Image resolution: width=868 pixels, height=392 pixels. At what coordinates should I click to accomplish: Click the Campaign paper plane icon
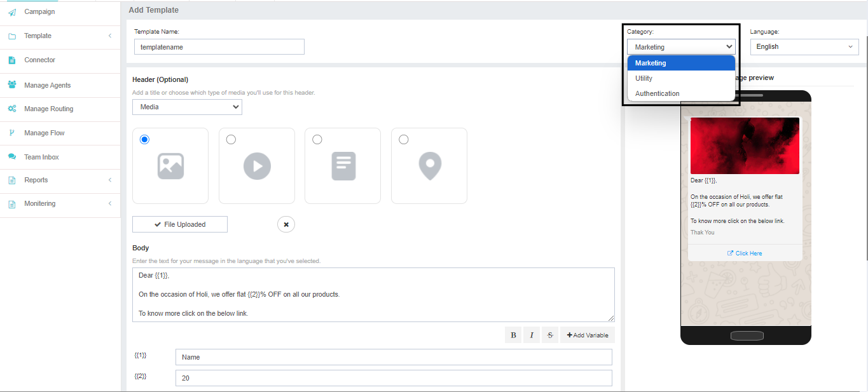[12, 12]
